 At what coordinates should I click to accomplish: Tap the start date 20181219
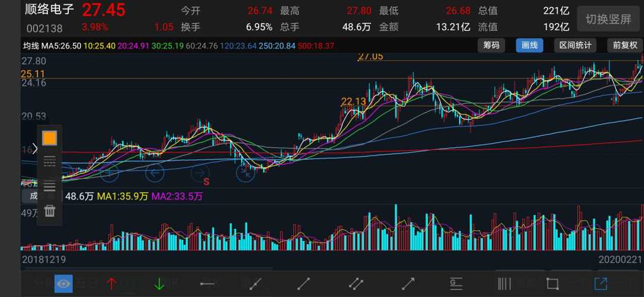point(43,260)
